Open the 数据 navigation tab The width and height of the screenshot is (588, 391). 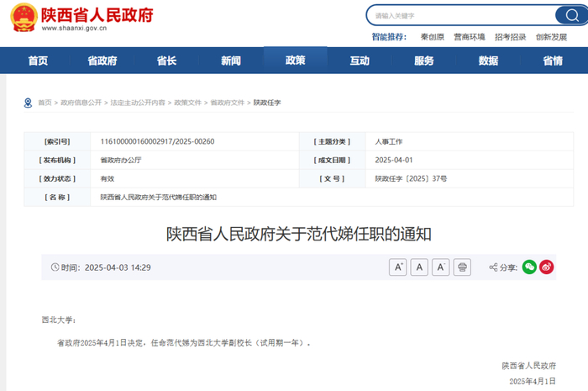(488, 61)
